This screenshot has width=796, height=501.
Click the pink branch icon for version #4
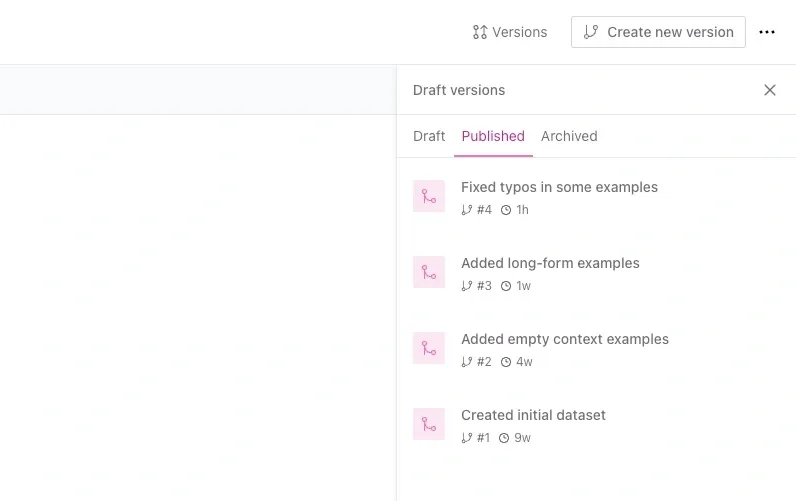429,196
